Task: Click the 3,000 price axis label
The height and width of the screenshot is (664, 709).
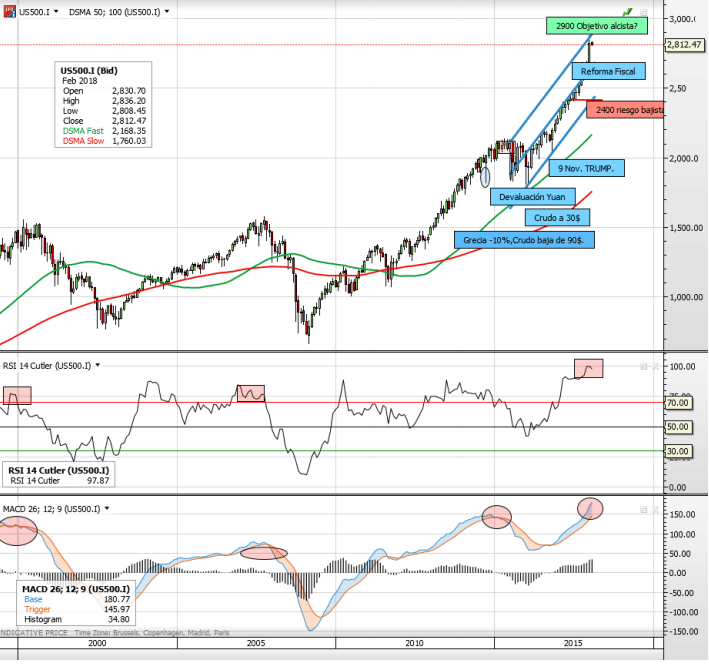Action: pos(682,19)
